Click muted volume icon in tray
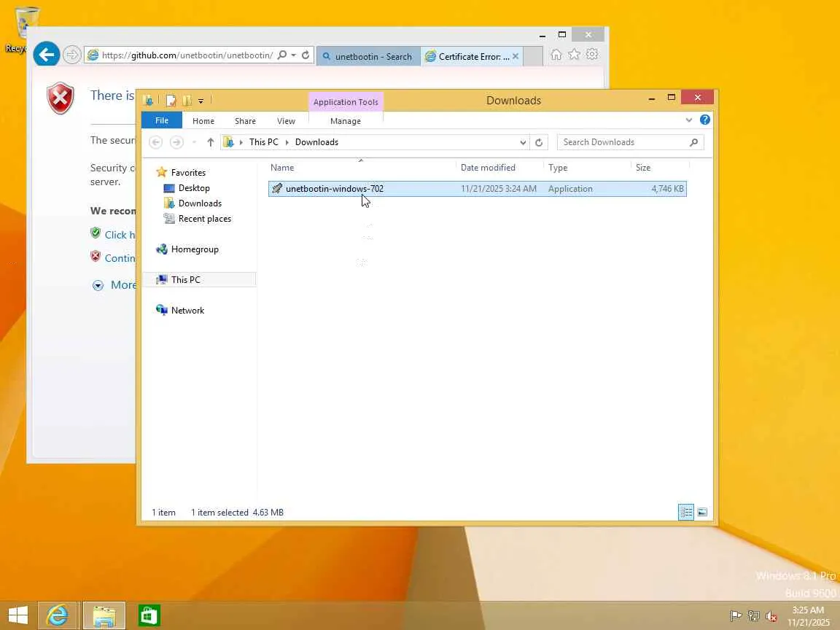Viewport: 840px width, 630px height. 771,616
